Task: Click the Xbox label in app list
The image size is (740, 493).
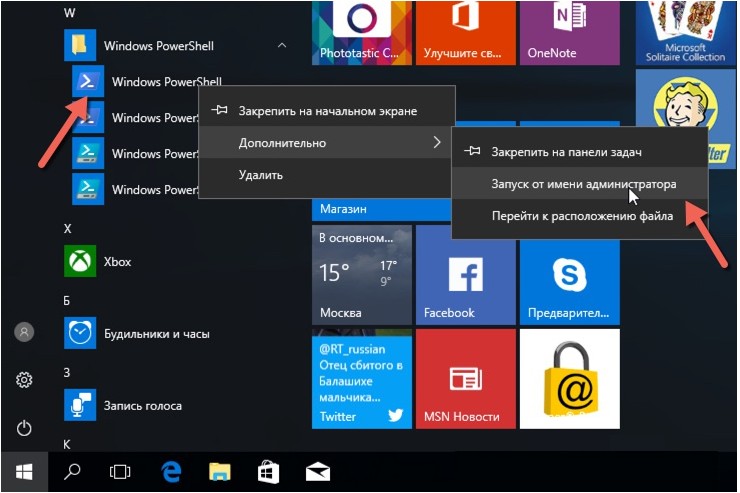Action: tap(117, 261)
